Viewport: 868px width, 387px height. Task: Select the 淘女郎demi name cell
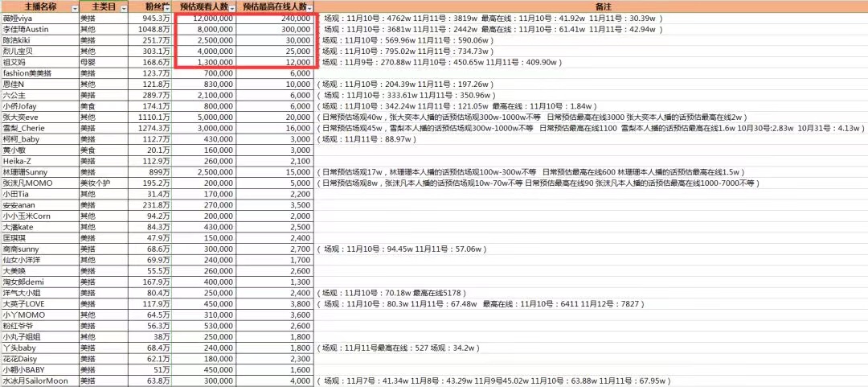(40, 282)
